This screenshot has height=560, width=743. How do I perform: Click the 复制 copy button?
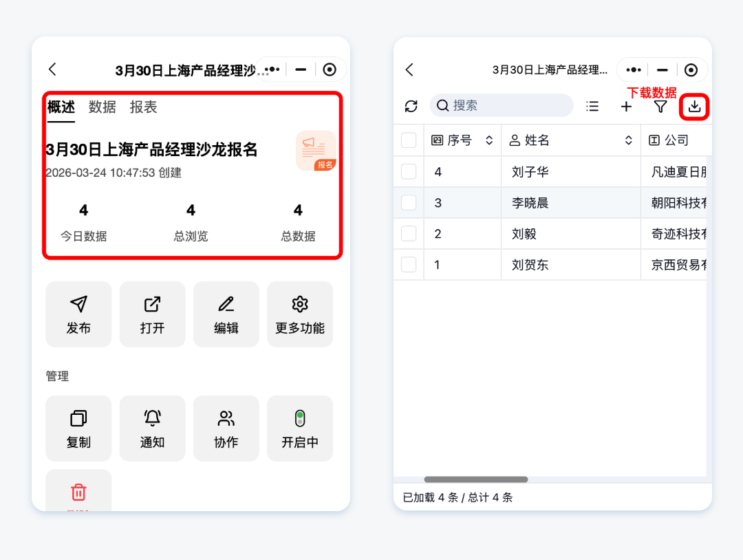pyautogui.click(x=78, y=428)
